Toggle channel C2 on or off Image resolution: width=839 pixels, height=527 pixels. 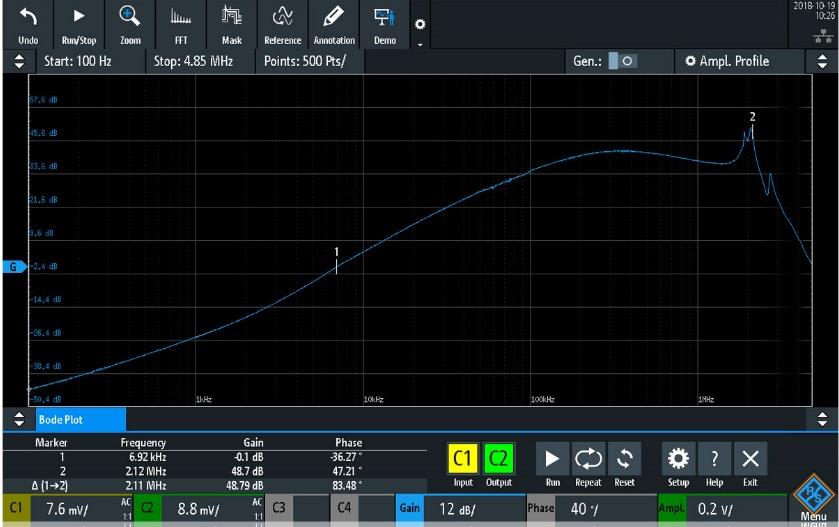click(499, 461)
